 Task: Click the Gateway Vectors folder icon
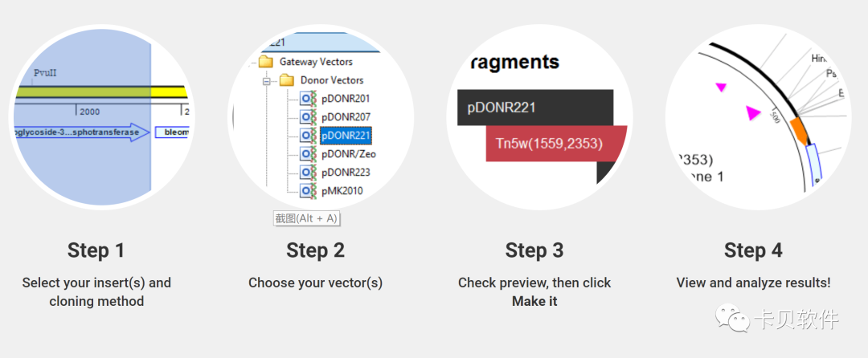(266, 61)
